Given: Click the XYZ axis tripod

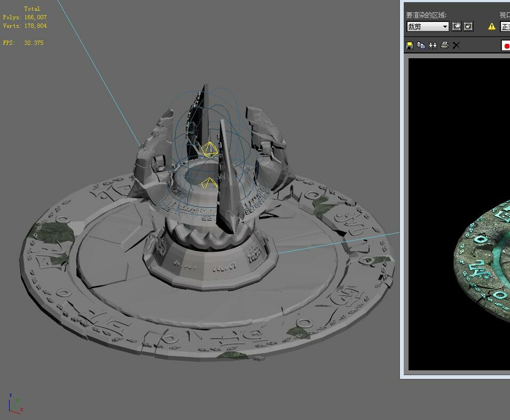Looking at the screenshot, I should 15,404.
